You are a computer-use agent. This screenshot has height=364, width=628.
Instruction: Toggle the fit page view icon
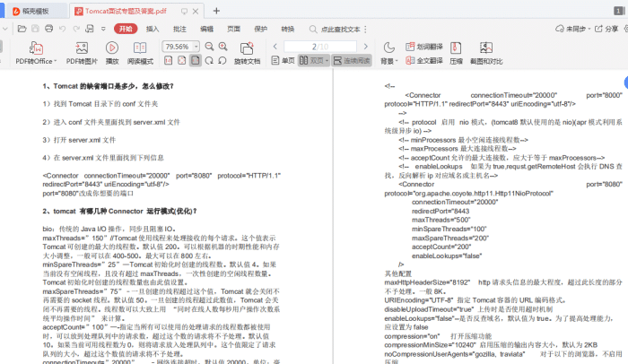195,60
